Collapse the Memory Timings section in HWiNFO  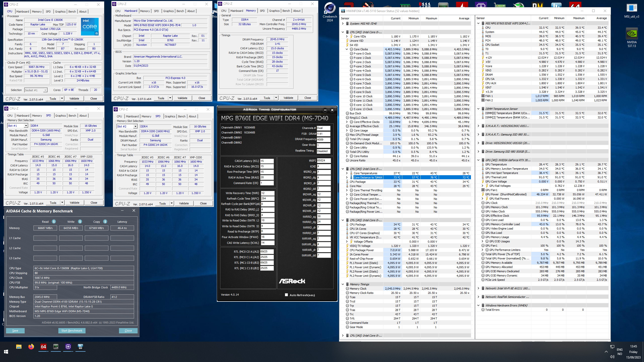pos(343,284)
